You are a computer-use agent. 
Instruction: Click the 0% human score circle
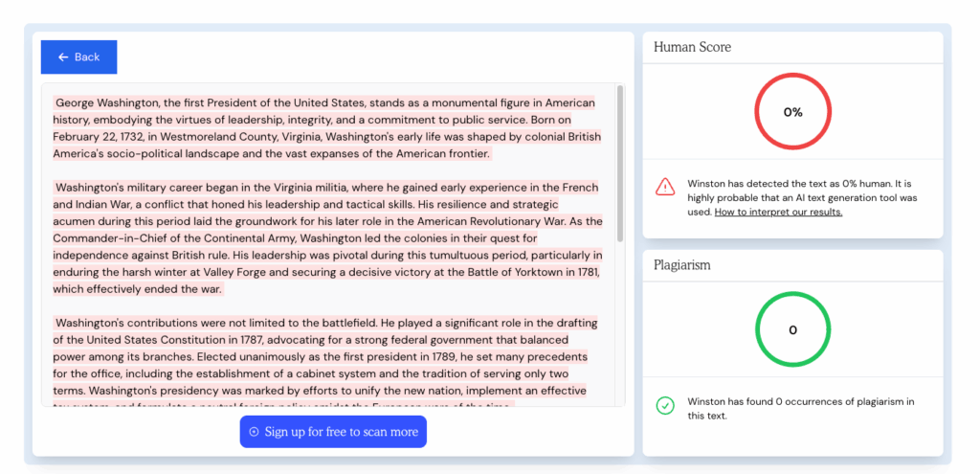[x=792, y=113]
